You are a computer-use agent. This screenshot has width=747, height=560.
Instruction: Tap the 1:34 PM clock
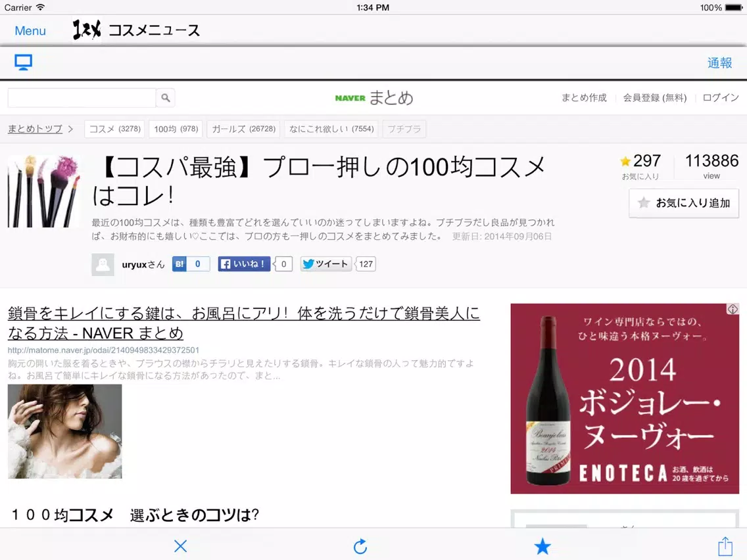click(373, 7)
